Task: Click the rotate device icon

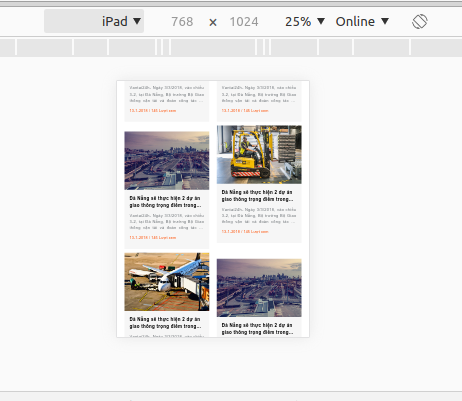Action: tap(420, 22)
